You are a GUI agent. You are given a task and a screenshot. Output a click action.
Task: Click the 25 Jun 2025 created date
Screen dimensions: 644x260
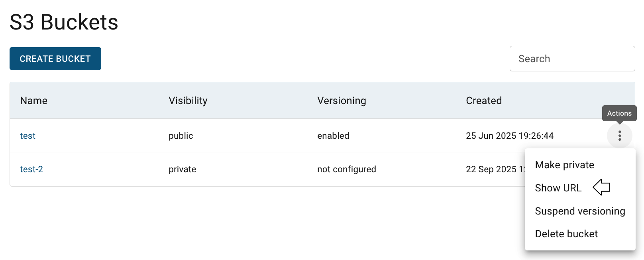point(509,136)
